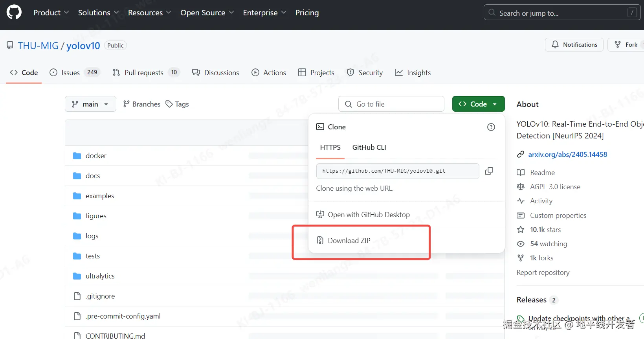
Task: Open the Security tab
Action: click(x=365, y=72)
